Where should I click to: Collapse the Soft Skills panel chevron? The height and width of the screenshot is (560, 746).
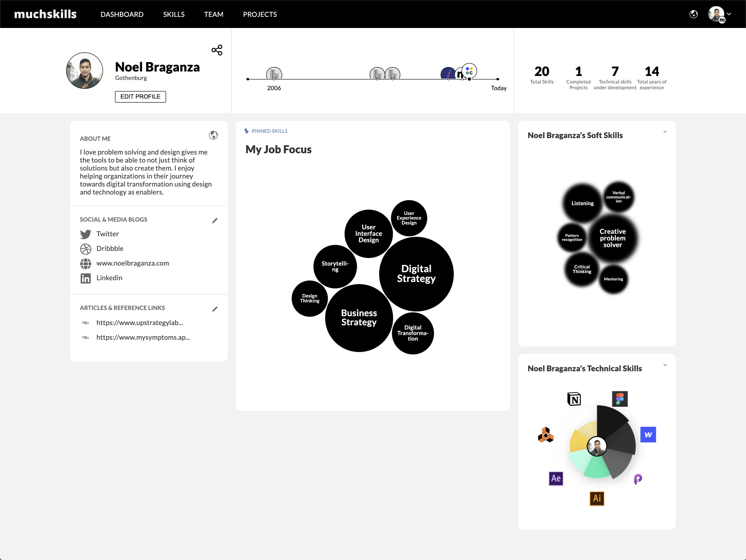(665, 132)
